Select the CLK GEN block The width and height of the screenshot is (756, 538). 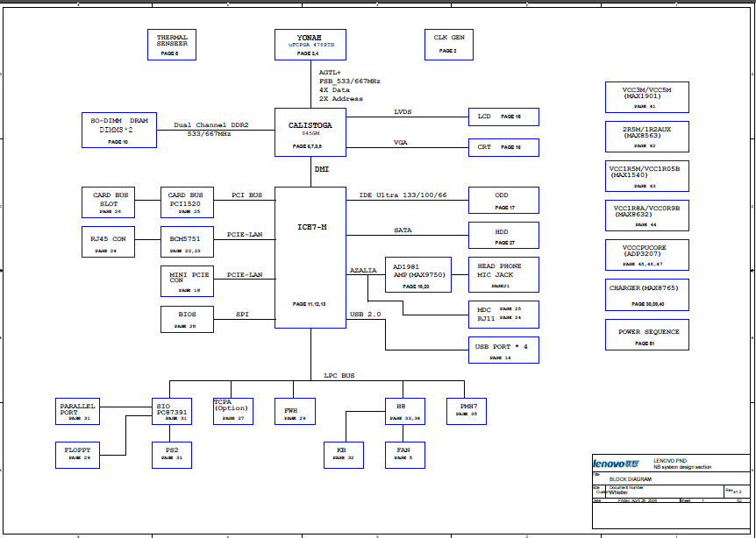coord(449,45)
